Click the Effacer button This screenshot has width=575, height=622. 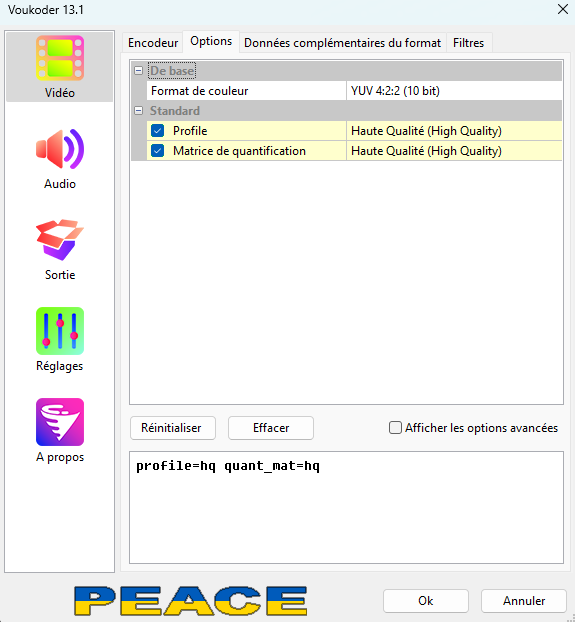click(271, 428)
